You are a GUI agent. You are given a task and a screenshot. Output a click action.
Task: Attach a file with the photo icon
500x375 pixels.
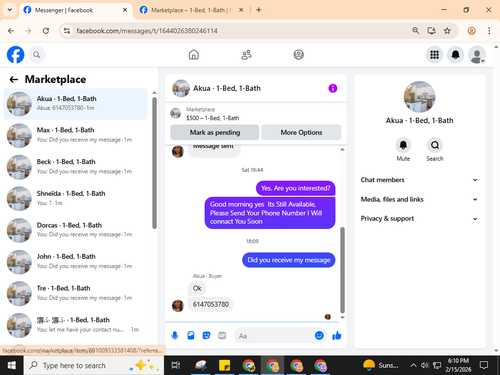tap(191, 335)
